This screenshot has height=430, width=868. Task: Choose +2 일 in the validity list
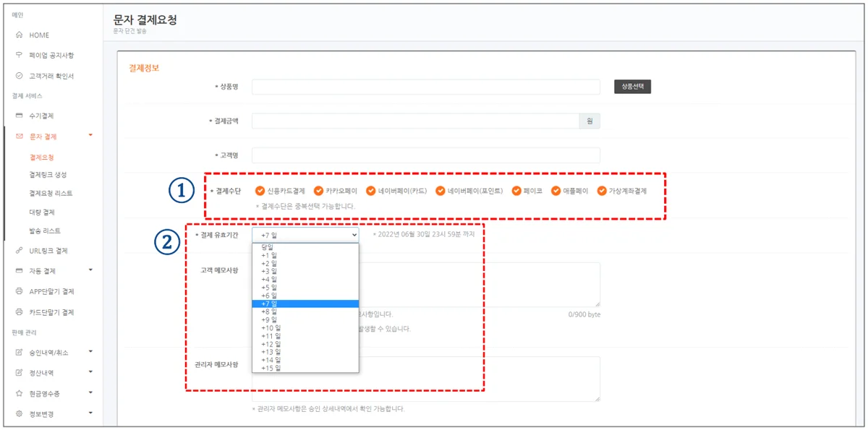(x=305, y=263)
